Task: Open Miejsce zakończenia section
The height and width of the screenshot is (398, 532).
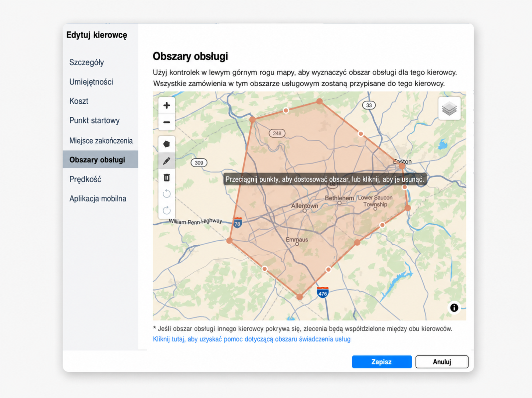Action: click(101, 141)
